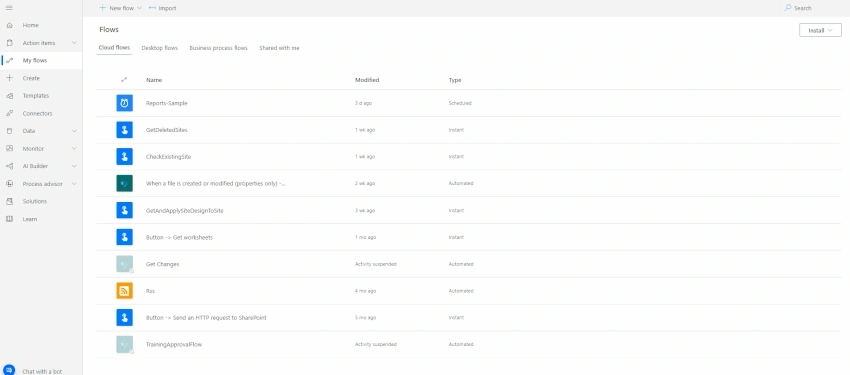Open Button -> Get worksheets flow name
This screenshot has height=375, width=850.
coord(179,237)
